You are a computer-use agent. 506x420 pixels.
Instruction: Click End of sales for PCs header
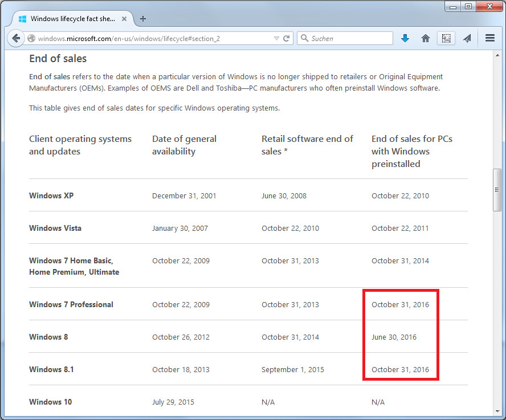click(412, 152)
